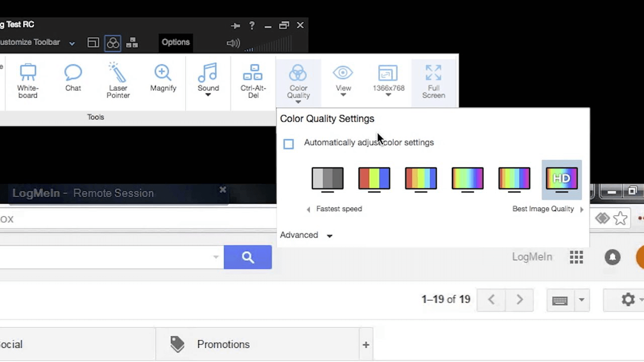The image size is (644, 362).
Task: Open Gmail notifications bell
Action: pos(612,257)
